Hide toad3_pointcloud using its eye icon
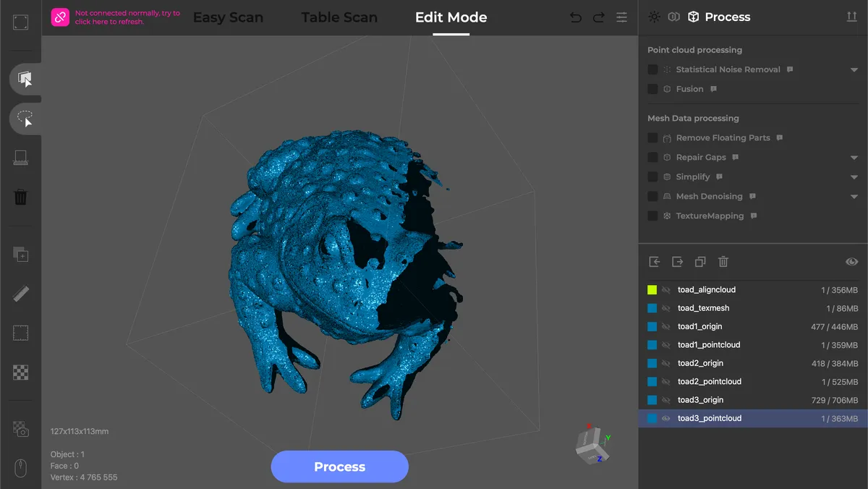Viewport: 868px width, 489px height. [666, 418]
